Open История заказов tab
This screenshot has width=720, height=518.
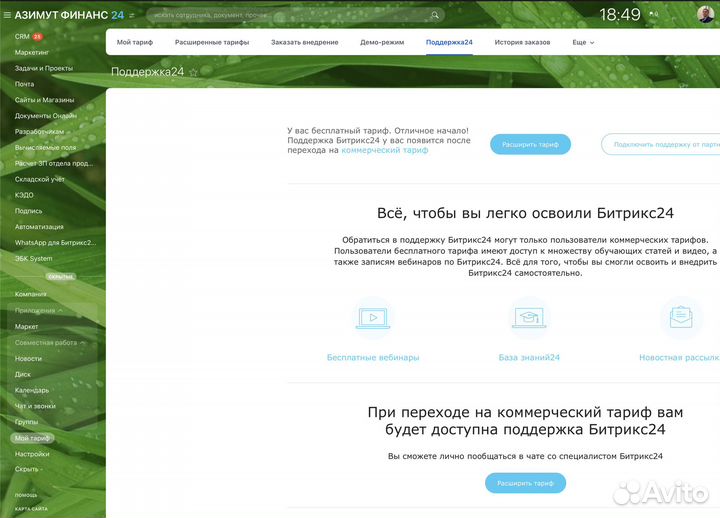pyautogui.click(x=522, y=42)
